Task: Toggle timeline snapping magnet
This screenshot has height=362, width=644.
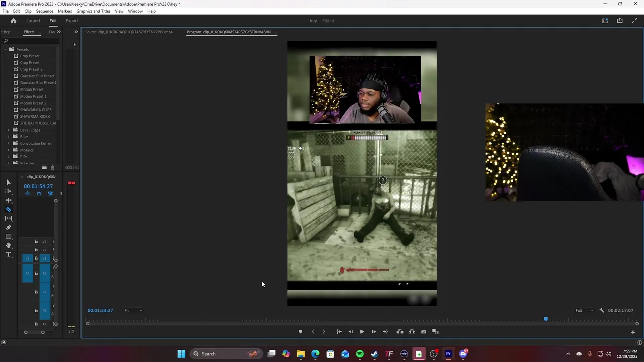Action: coord(39,194)
